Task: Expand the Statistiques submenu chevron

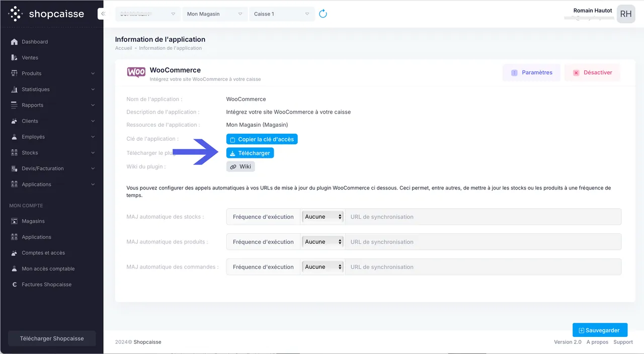Action: 93,89
